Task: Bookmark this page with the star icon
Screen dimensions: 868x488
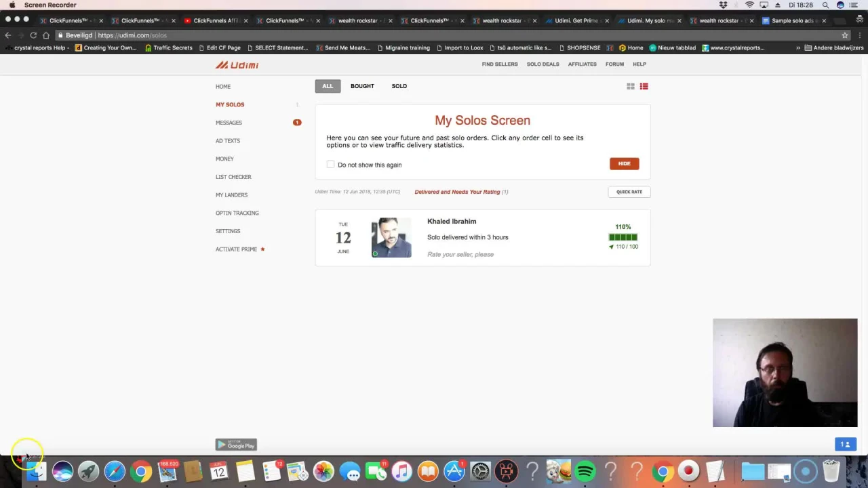Action: click(845, 35)
